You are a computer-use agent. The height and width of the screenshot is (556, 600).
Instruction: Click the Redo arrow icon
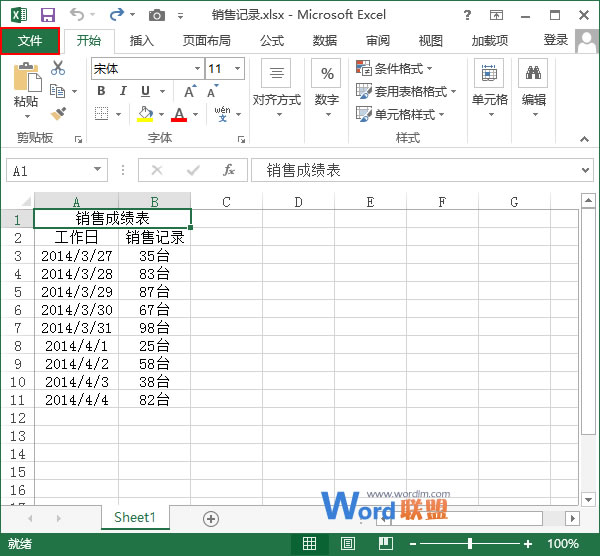[117, 15]
